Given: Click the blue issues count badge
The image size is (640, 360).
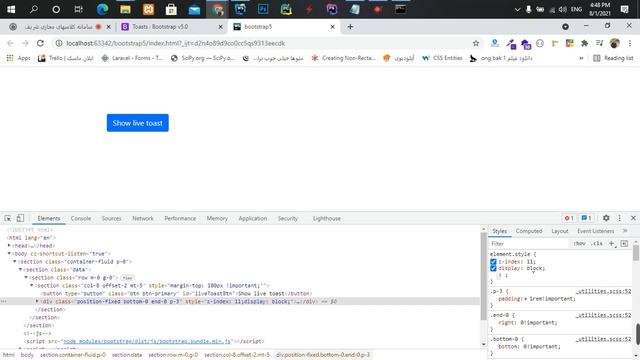Looking at the screenshot, I should (x=586, y=218).
